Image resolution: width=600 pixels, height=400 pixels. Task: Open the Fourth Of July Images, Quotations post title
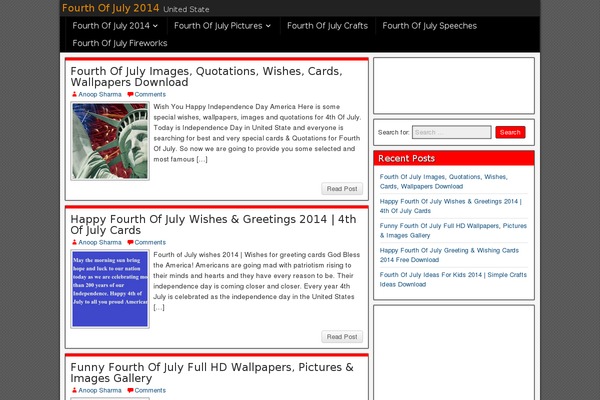coord(206,77)
